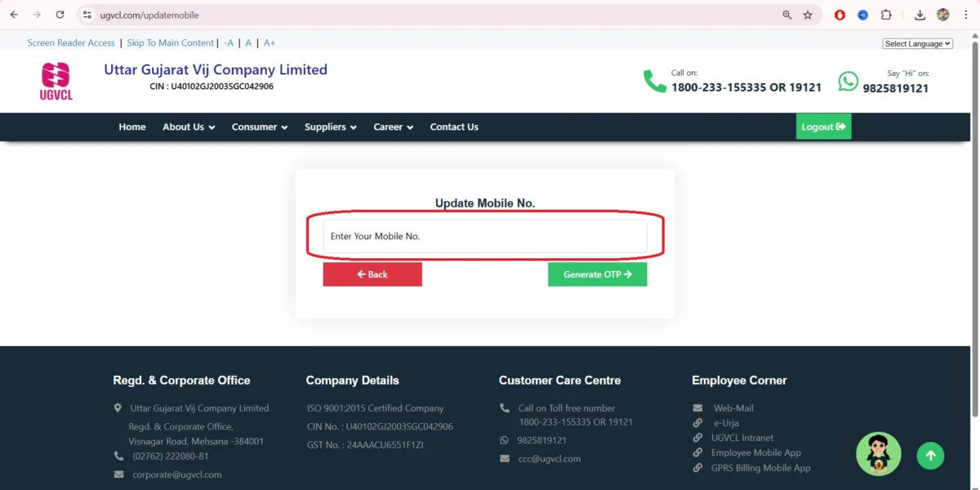This screenshot has height=490, width=980.
Task: Click the Web-Mail envelope icon
Action: point(697,408)
